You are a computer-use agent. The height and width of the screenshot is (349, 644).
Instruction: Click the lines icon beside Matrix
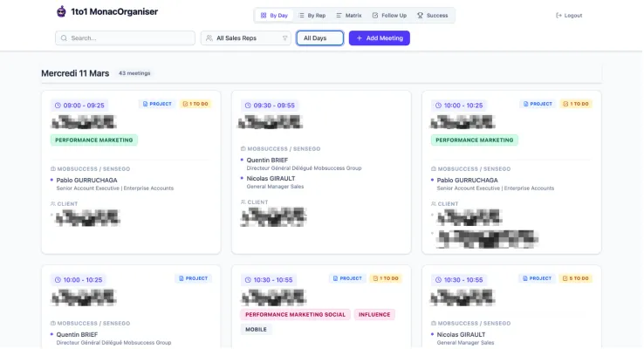coord(339,16)
